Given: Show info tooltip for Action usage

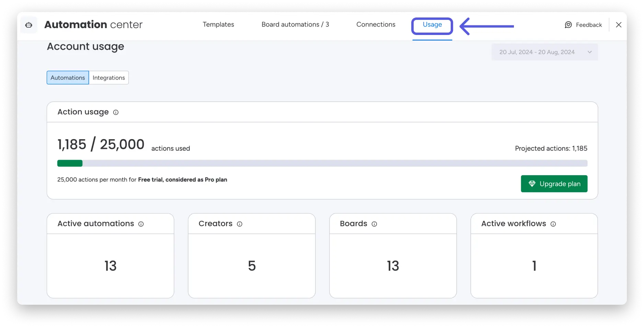Looking at the screenshot, I should [x=116, y=112].
